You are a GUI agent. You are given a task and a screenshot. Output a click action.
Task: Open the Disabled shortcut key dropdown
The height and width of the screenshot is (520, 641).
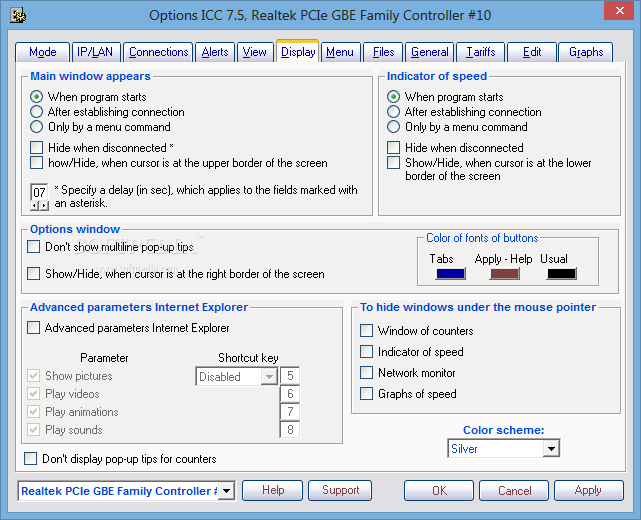[x=236, y=377]
